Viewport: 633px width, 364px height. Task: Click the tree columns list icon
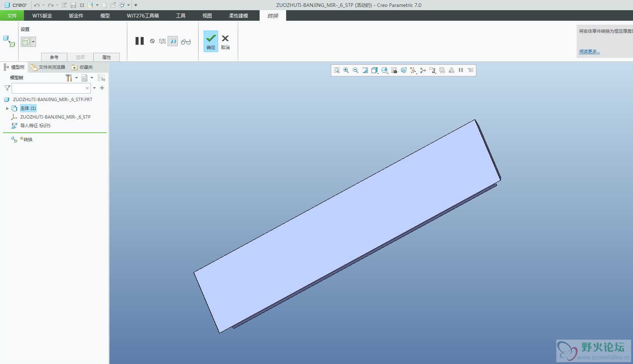click(x=84, y=78)
